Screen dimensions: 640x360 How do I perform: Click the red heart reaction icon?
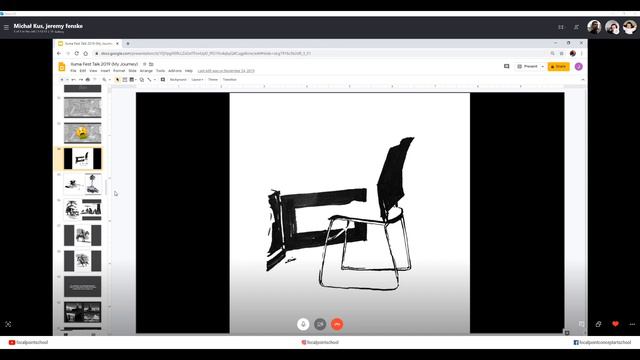click(x=615, y=324)
